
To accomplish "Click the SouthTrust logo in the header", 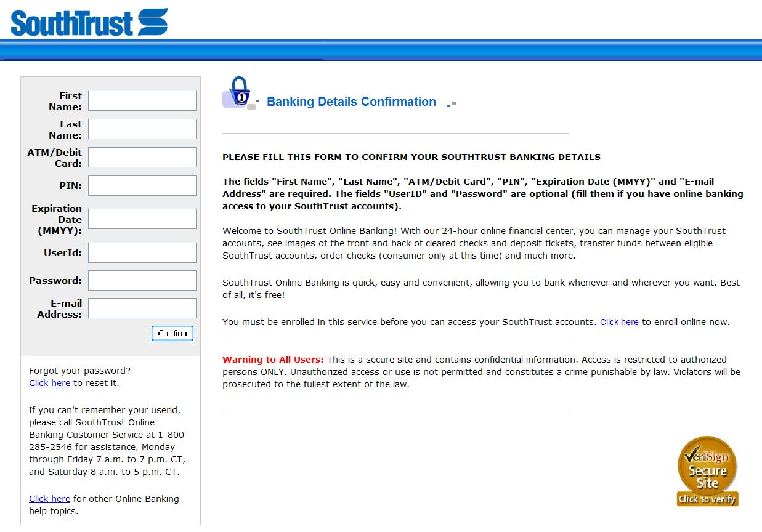I will point(89,22).
